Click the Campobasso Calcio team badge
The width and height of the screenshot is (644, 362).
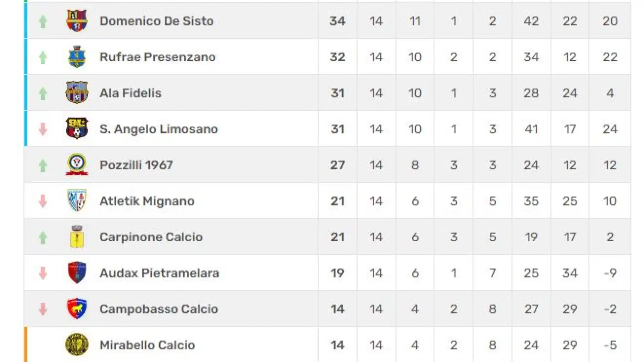(x=77, y=308)
